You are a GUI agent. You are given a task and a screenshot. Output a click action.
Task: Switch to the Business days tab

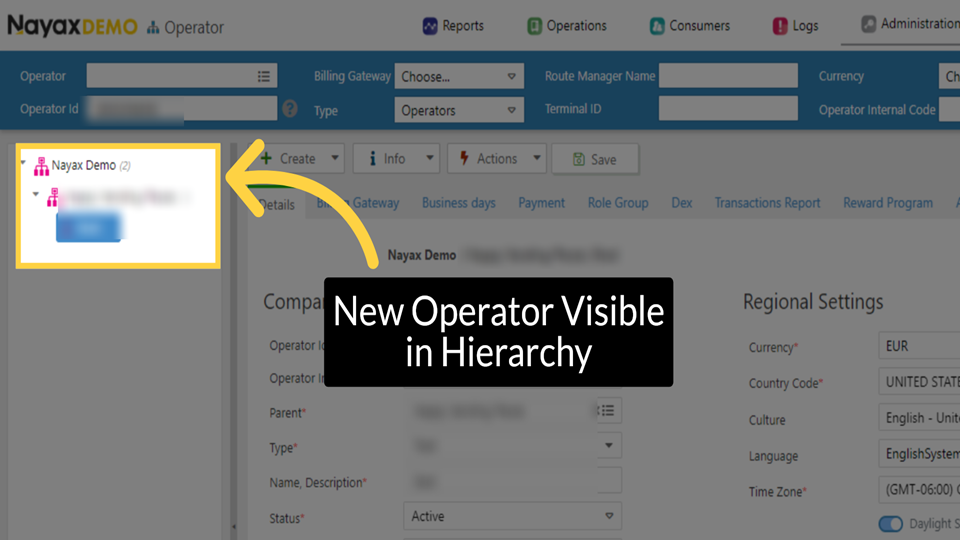coord(458,203)
